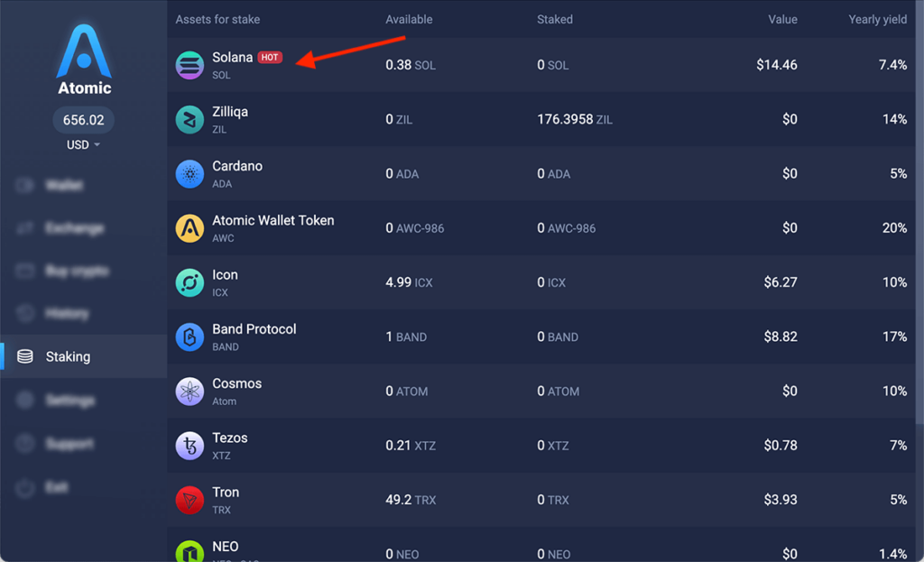Viewport: 924px width, 562px height.
Task: Click the Staked column header
Action: coord(555,20)
